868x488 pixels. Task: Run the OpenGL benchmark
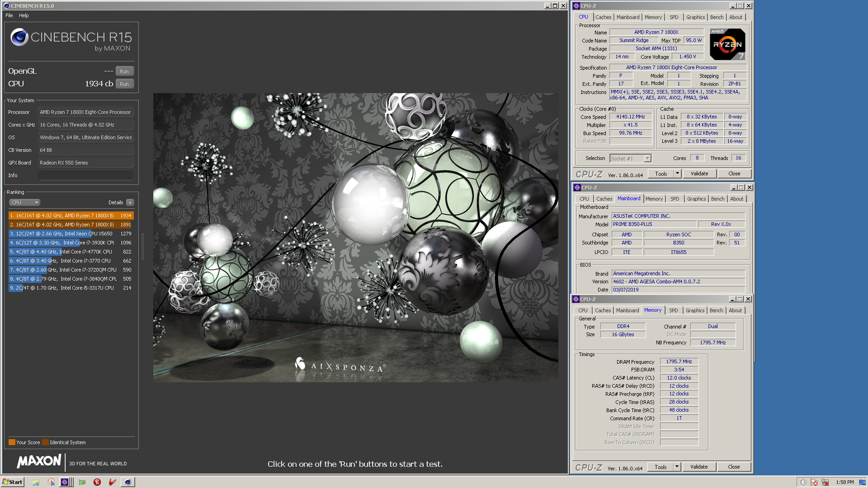124,71
